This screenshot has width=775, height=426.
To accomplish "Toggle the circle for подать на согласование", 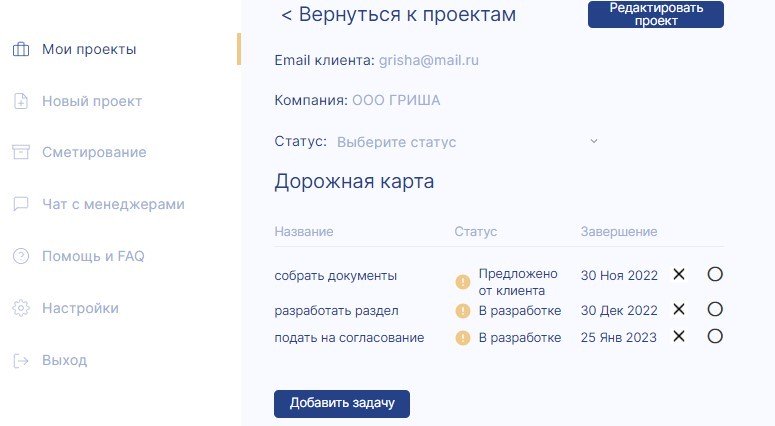I will 715,337.
